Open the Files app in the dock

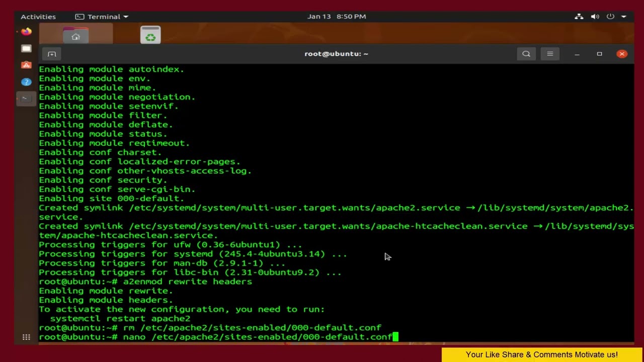pyautogui.click(x=26, y=48)
